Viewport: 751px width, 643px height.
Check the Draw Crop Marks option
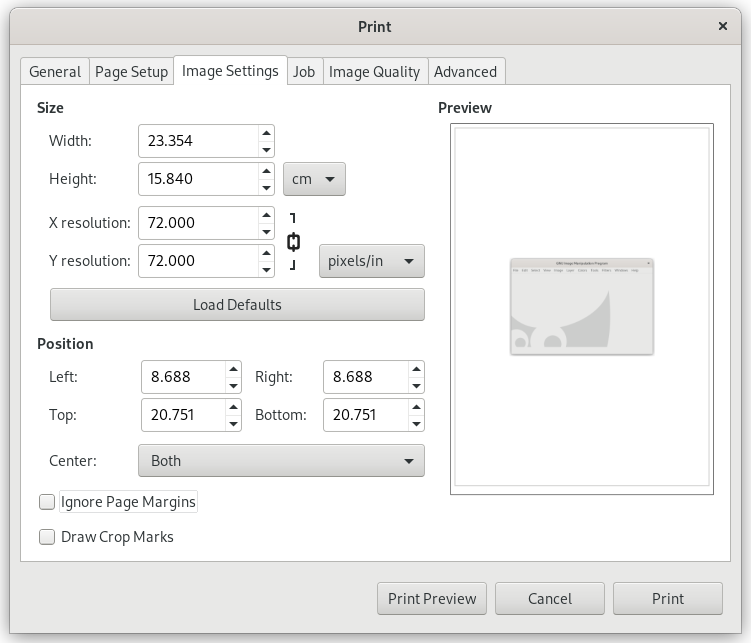(x=47, y=538)
